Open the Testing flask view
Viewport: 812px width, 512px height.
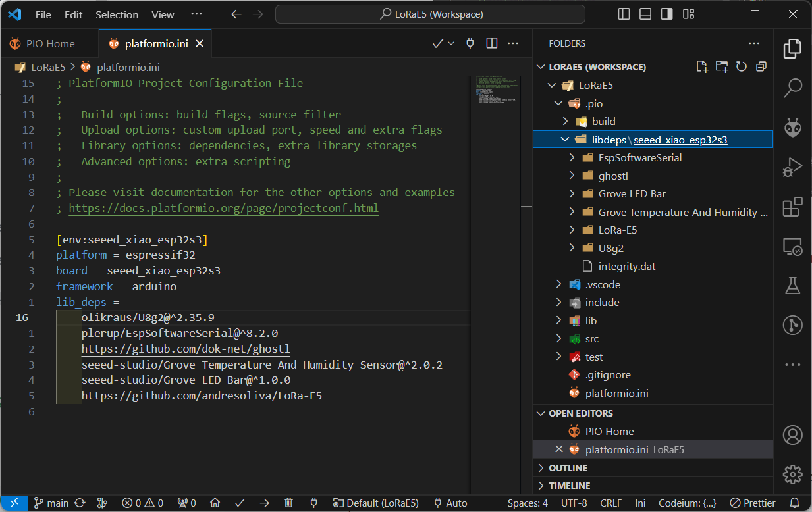[x=792, y=286]
